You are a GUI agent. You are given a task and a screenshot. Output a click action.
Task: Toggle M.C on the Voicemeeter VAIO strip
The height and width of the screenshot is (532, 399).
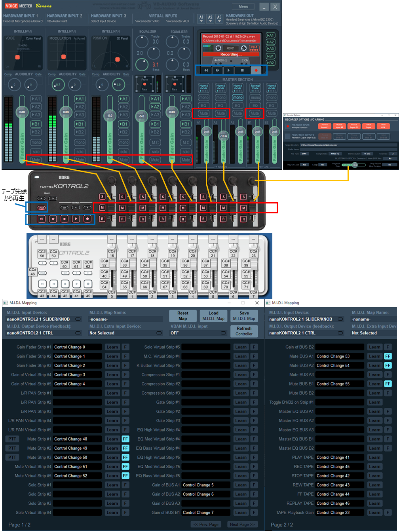155,142
